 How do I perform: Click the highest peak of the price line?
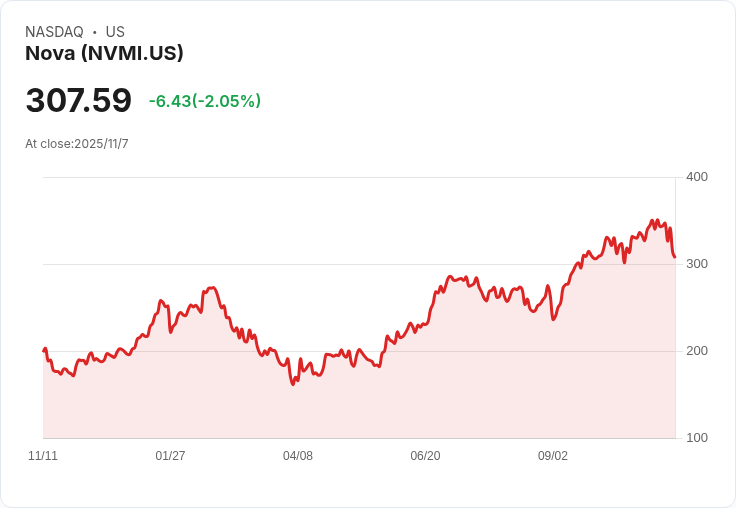click(x=652, y=220)
